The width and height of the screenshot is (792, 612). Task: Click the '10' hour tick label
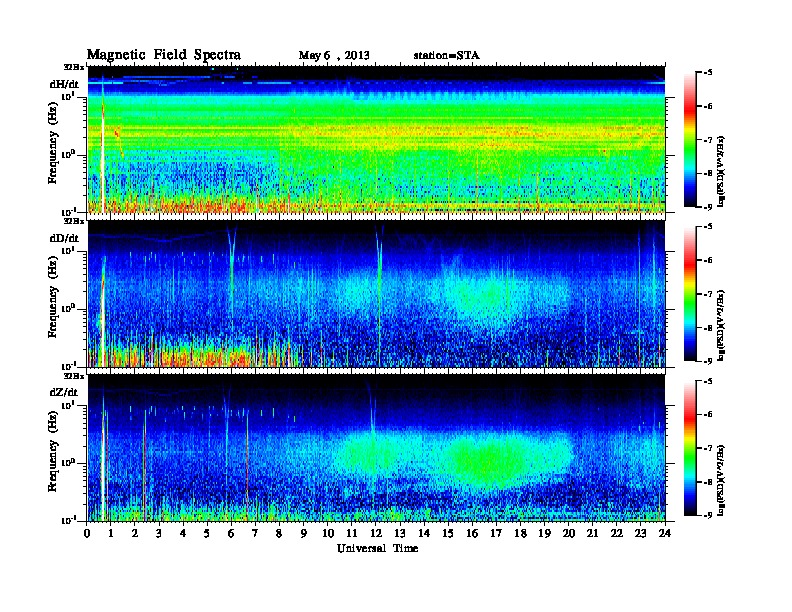pyautogui.click(x=328, y=534)
